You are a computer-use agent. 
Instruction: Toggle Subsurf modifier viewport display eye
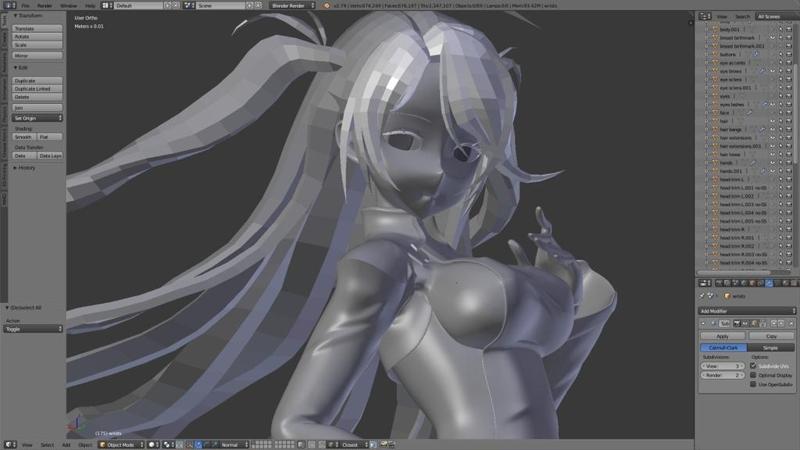[745, 323]
